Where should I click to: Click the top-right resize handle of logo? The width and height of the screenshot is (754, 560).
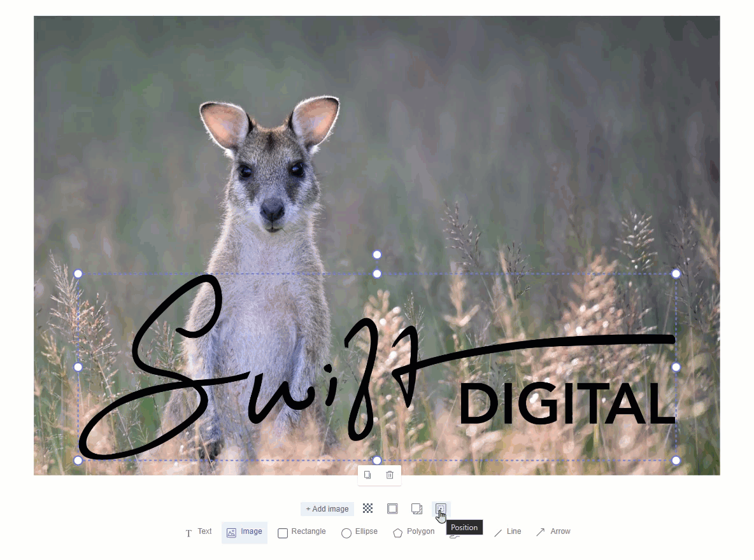676,274
